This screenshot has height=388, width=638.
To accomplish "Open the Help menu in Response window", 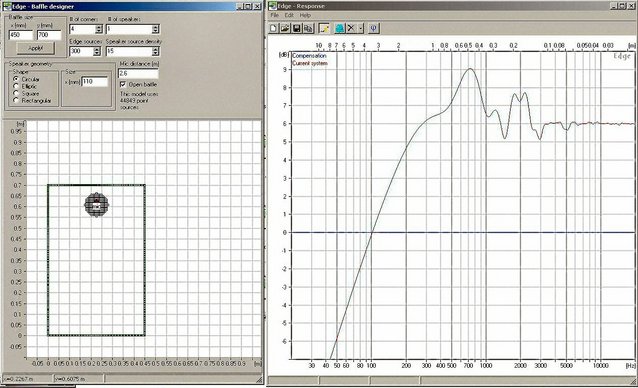I will pyautogui.click(x=305, y=15).
